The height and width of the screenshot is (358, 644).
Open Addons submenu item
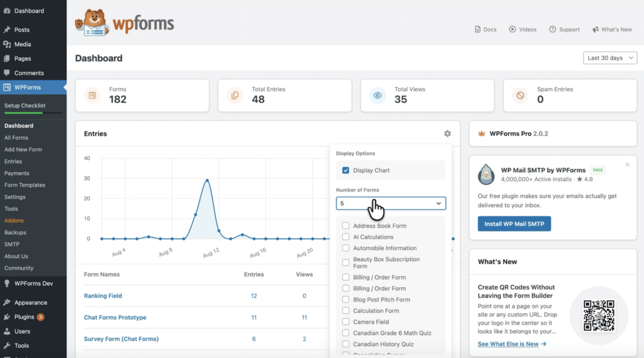pyautogui.click(x=14, y=220)
